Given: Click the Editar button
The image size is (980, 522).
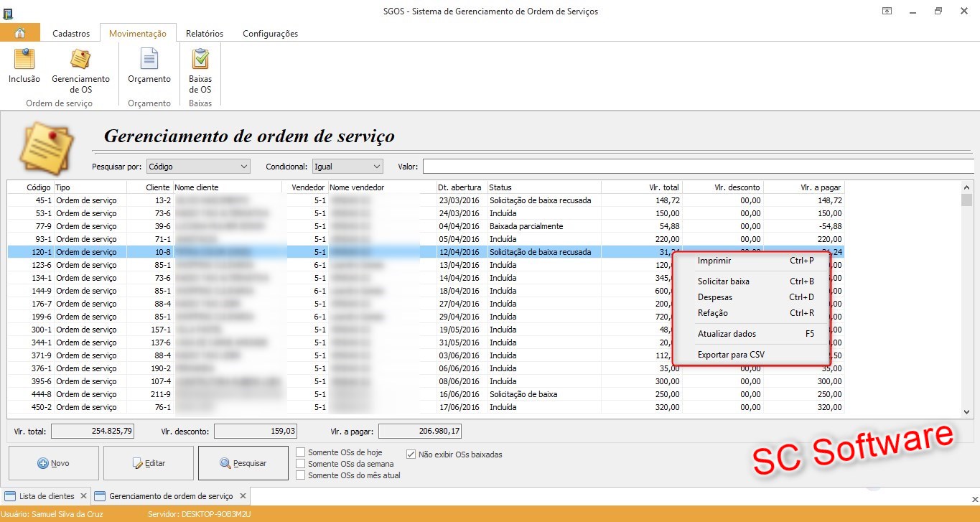Looking at the screenshot, I should (x=149, y=463).
